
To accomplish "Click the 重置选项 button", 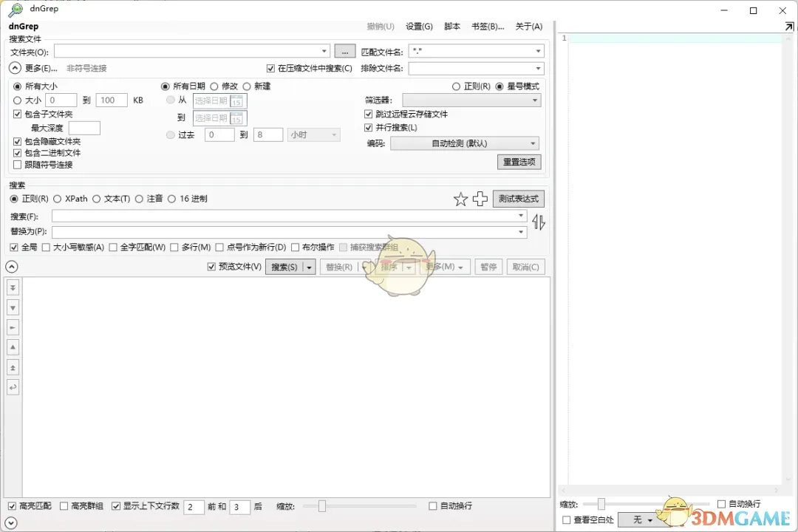I will pyautogui.click(x=519, y=162).
